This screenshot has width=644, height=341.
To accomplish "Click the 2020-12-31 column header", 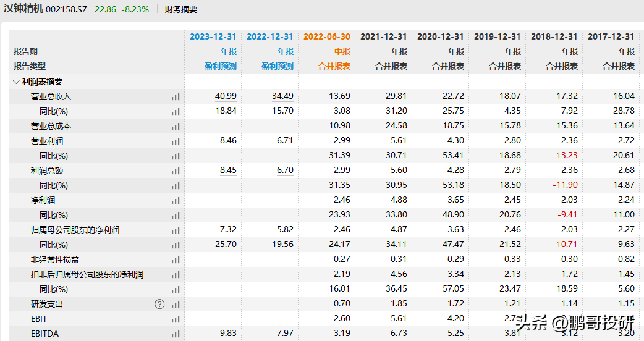I will coord(440,36).
